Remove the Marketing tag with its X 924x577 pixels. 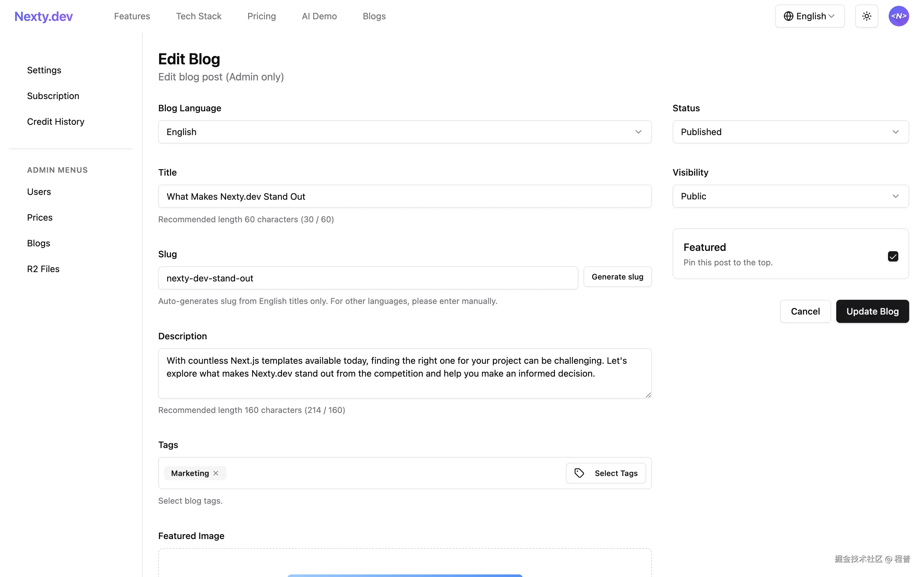216,473
